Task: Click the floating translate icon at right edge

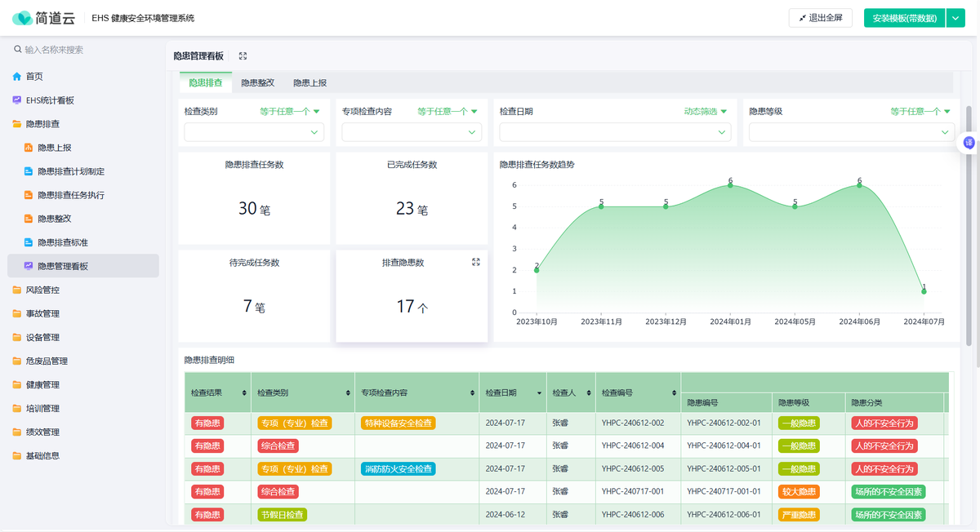Action: click(x=969, y=143)
